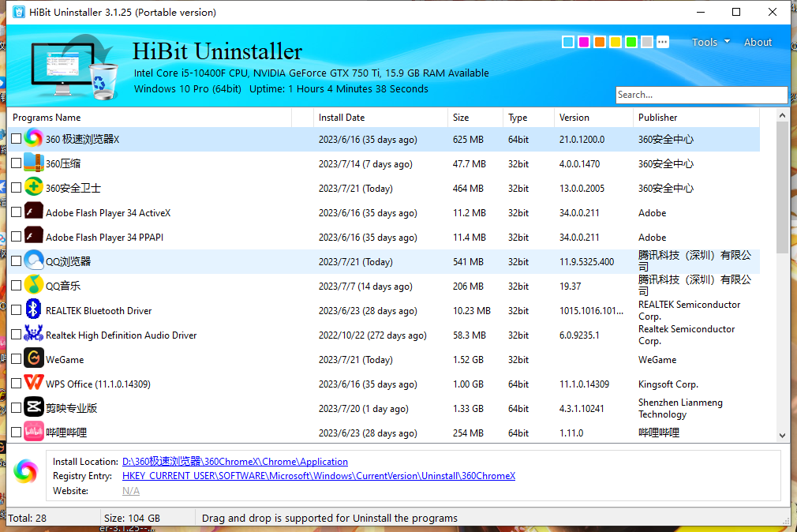This screenshot has height=532, width=797.
Task: Select the magenta theme color swatch
Action: coord(584,42)
